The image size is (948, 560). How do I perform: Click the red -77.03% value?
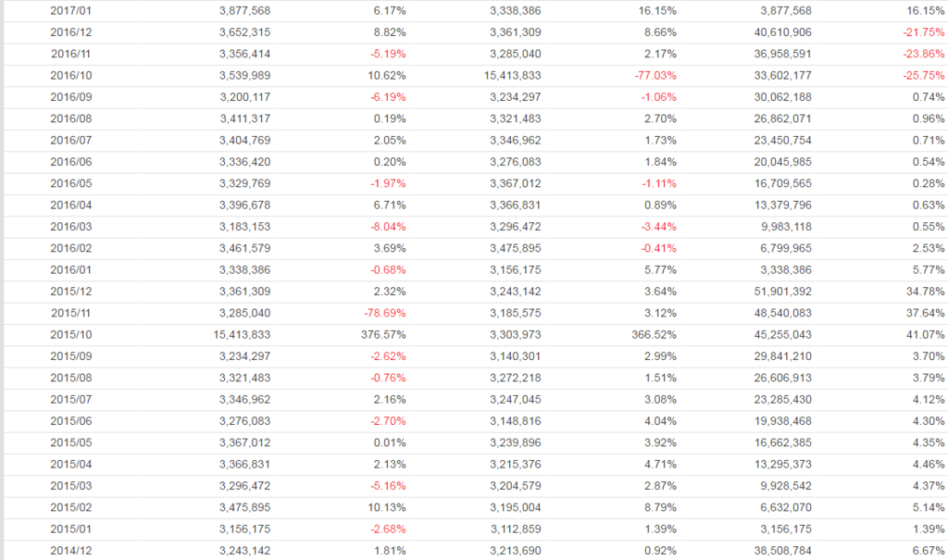pos(652,75)
